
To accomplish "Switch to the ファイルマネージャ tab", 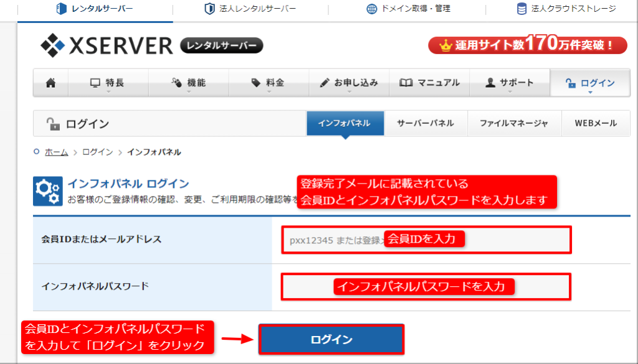I will coord(514,123).
